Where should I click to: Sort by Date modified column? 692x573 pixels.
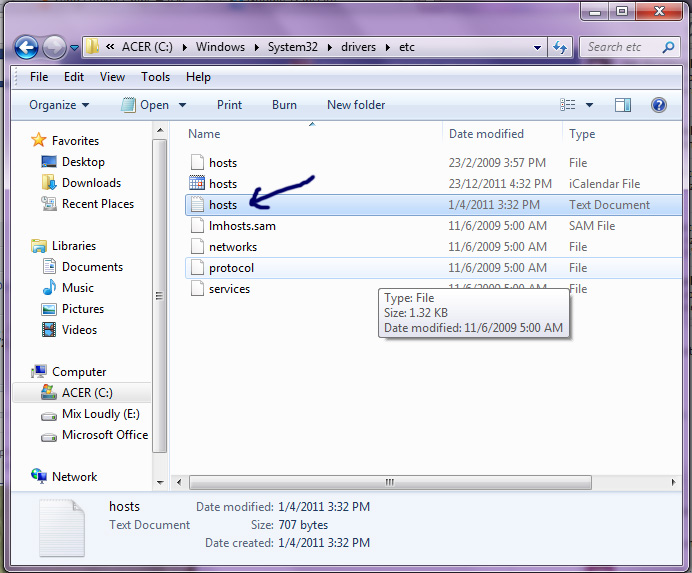486,134
